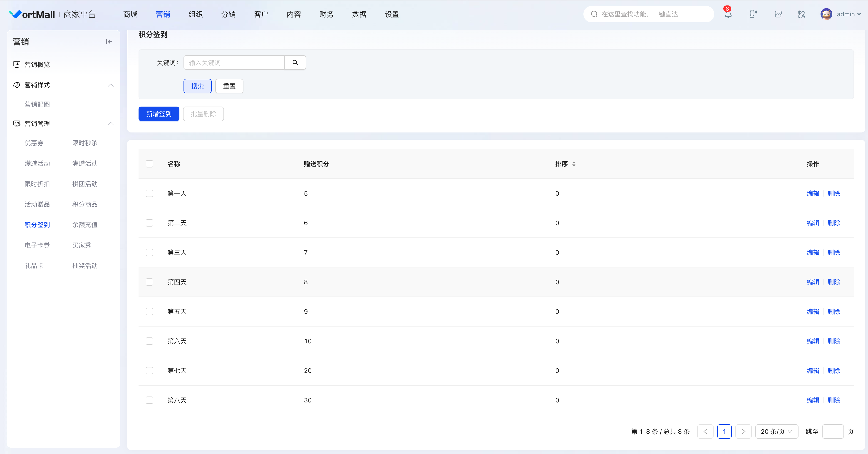Check the 第七天 row checkbox

[x=149, y=370]
